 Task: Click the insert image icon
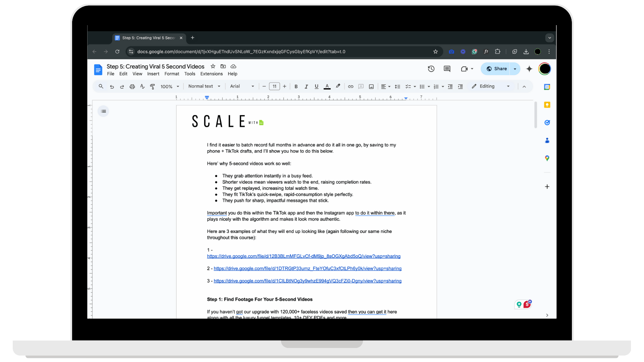[x=371, y=86]
